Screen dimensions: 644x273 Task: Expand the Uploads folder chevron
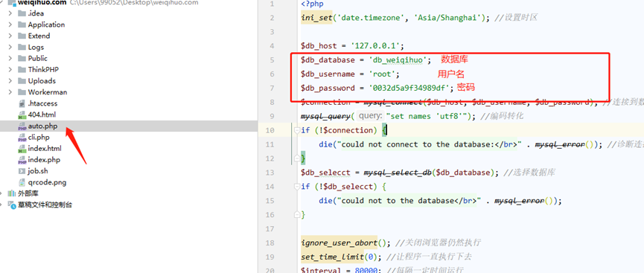tap(10, 81)
